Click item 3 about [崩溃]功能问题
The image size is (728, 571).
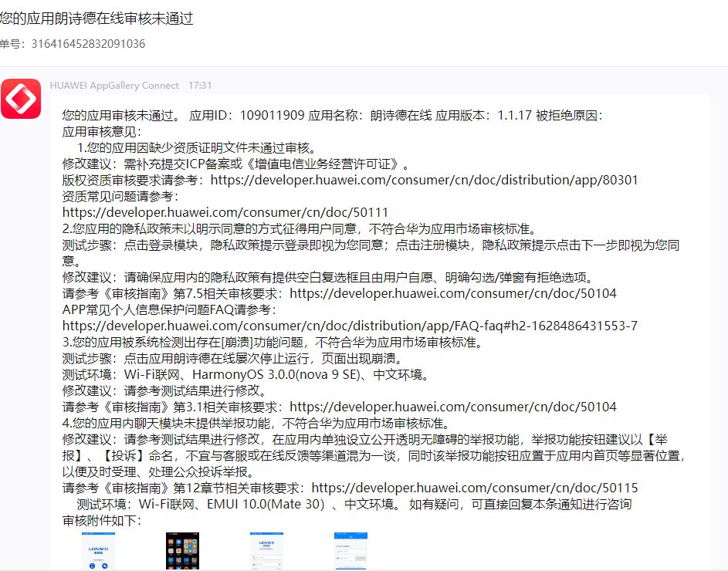(274, 342)
